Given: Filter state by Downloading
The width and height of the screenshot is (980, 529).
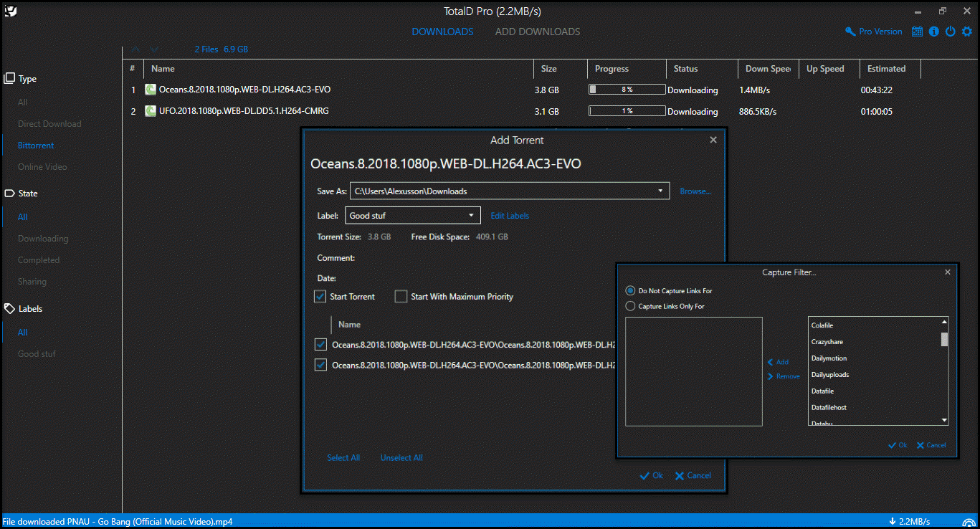Looking at the screenshot, I should [43, 239].
